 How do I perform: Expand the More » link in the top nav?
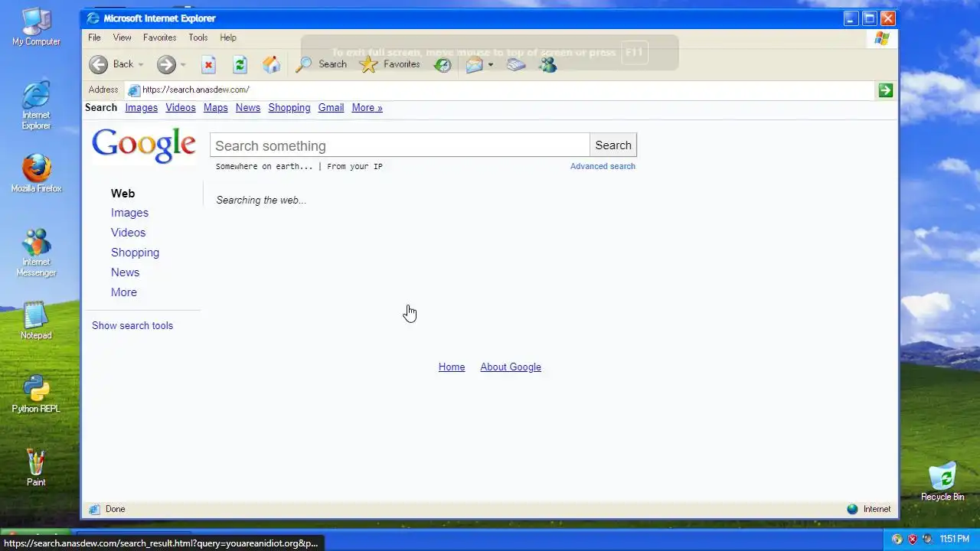(367, 108)
